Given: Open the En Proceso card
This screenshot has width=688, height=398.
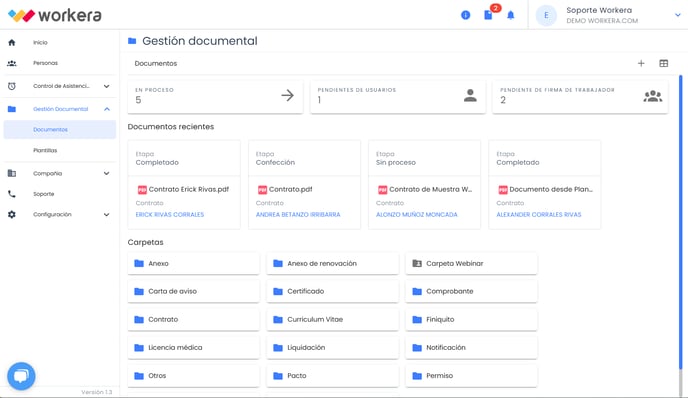Looking at the screenshot, I should (x=215, y=97).
